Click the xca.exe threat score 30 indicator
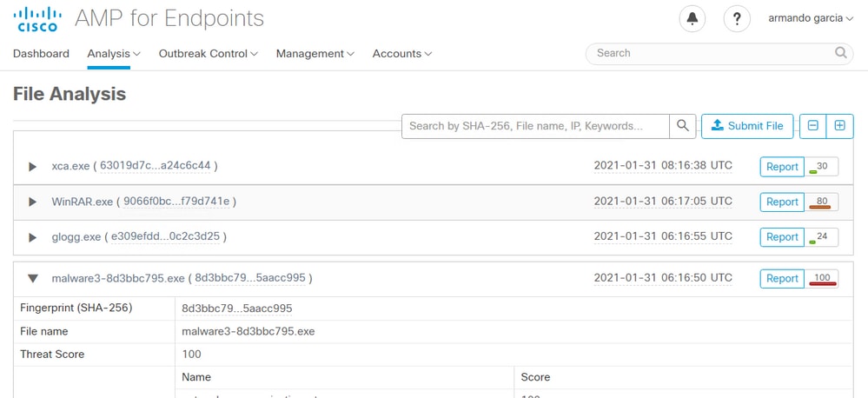The height and width of the screenshot is (398, 868). (x=821, y=167)
